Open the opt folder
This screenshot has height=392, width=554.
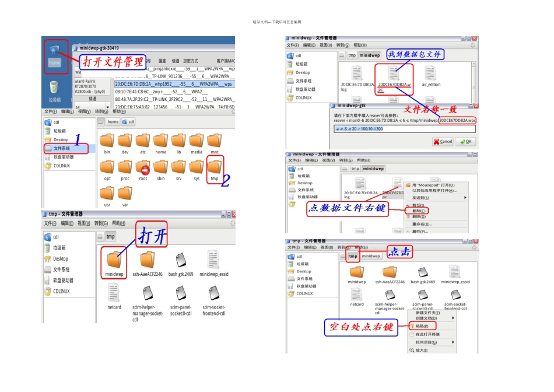[x=107, y=170]
